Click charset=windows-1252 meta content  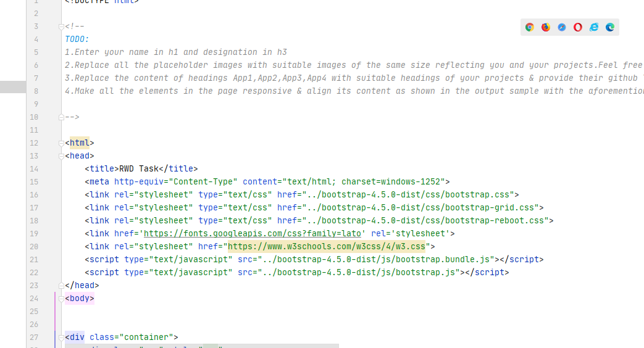click(391, 182)
